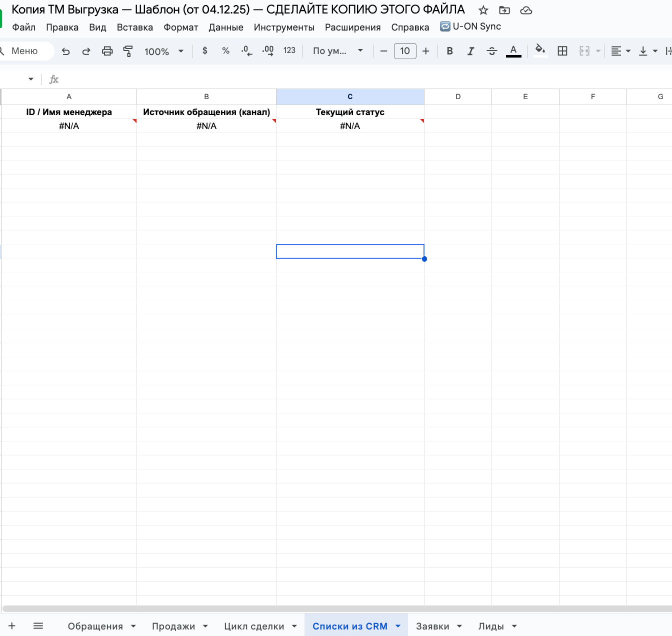Open the fill color picker
Viewport: 672px width, 636px height.
[540, 51]
